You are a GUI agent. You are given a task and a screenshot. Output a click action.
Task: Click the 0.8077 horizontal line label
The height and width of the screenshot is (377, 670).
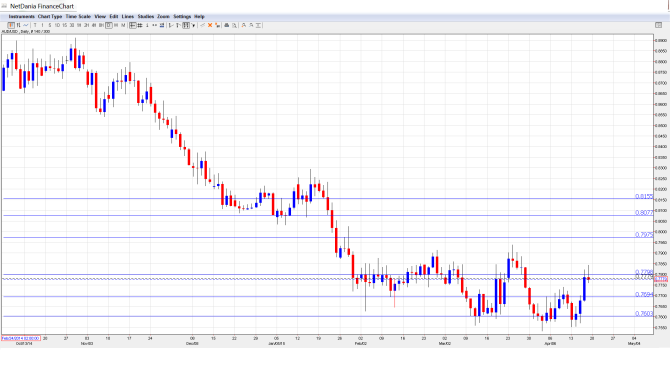(x=644, y=212)
